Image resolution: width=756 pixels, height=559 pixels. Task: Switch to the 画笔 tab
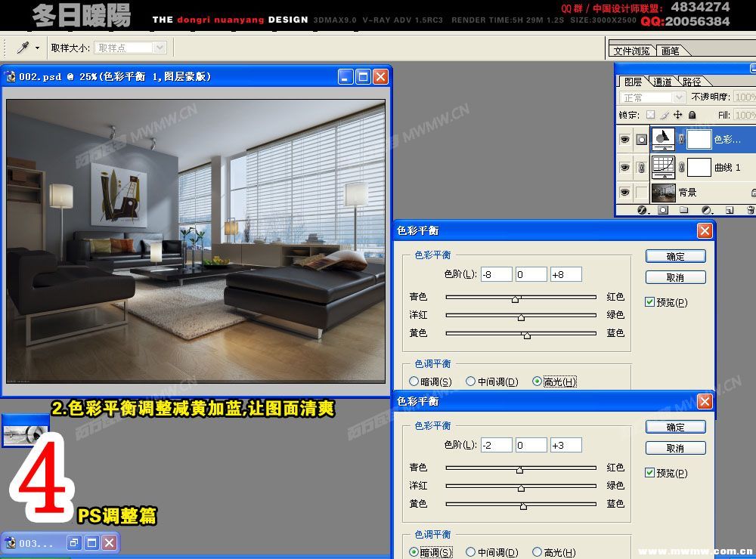coord(671,51)
